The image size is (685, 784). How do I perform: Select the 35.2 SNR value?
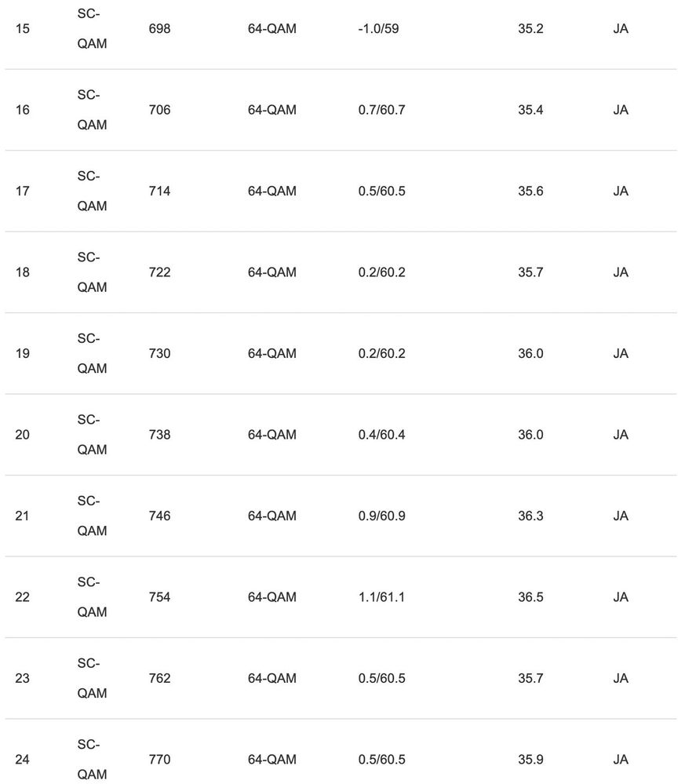(x=530, y=29)
